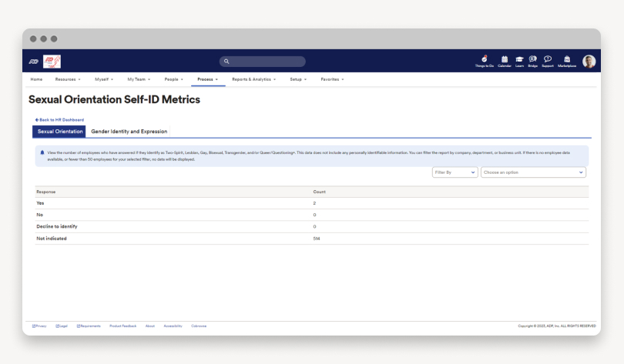Click the red company logo thumbnail

tap(52, 62)
